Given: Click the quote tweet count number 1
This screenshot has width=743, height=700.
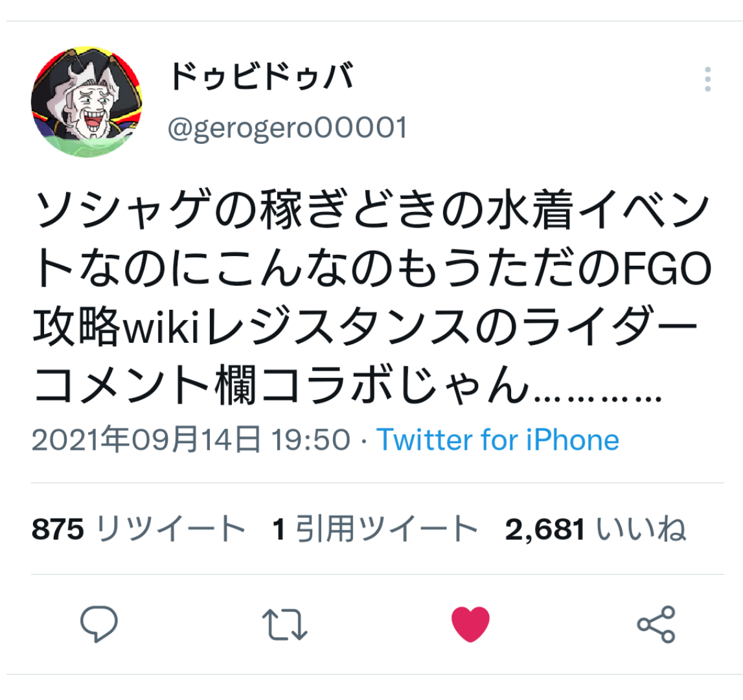Looking at the screenshot, I should click(x=279, y=529).
